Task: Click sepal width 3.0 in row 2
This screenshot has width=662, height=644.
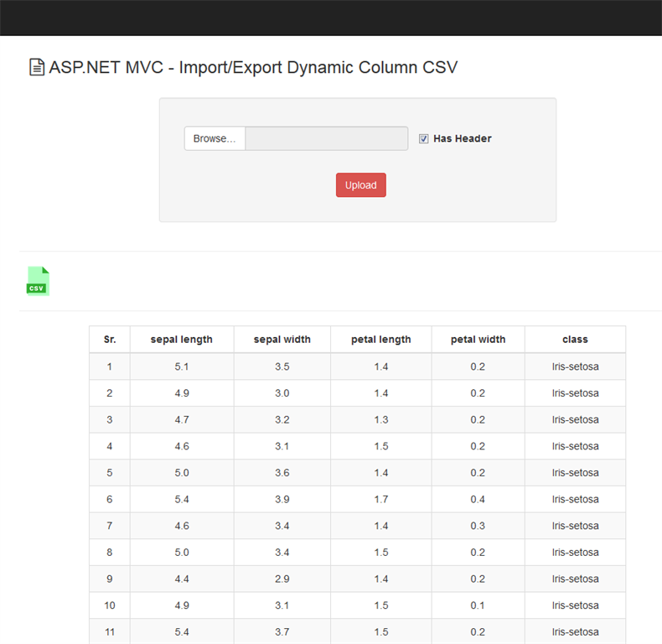Action: click(x=282, y=393)
